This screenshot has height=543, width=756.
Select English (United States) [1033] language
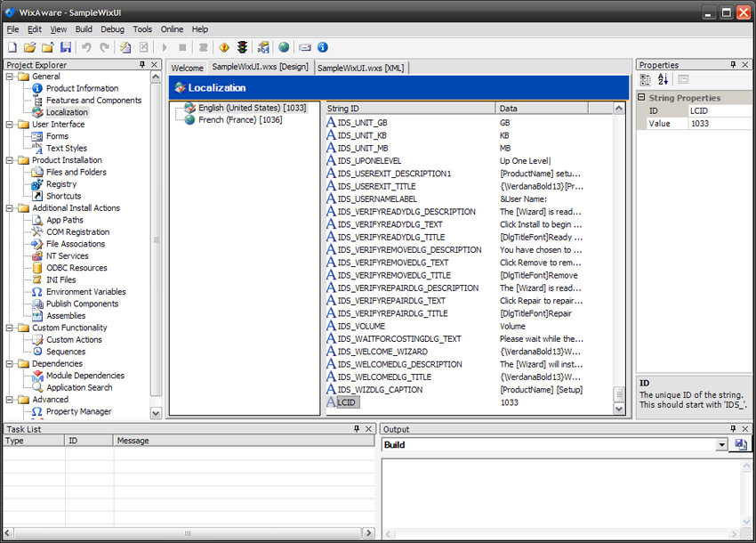[253, 108]
